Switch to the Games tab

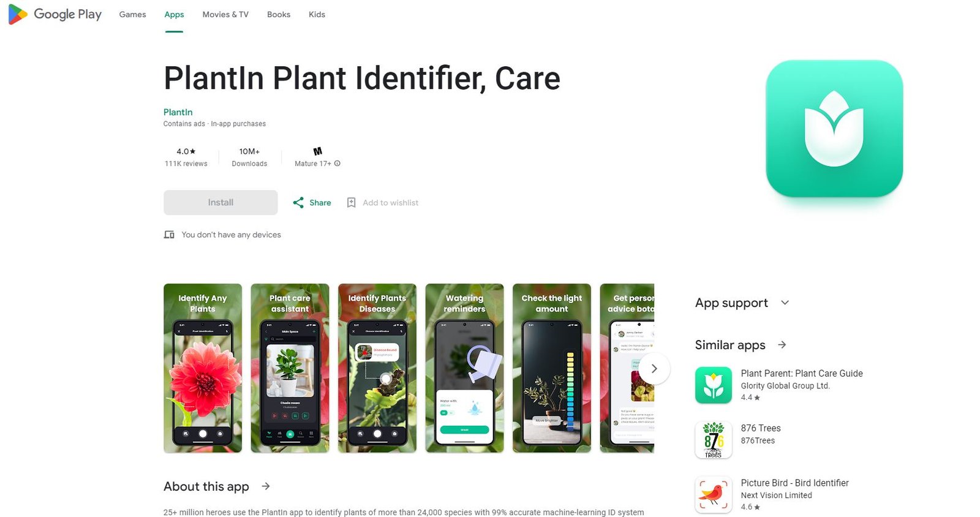(x=132, y=15)
